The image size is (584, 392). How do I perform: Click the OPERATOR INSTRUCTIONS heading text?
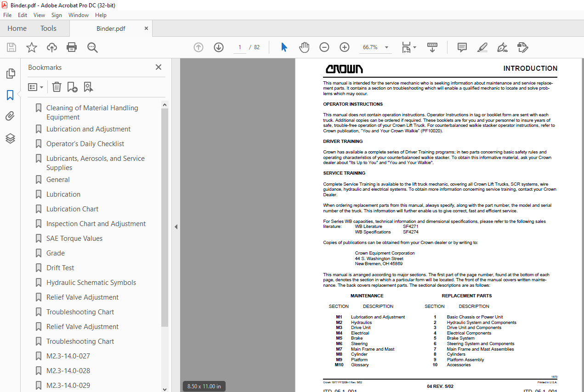click(x=353, y=104)
